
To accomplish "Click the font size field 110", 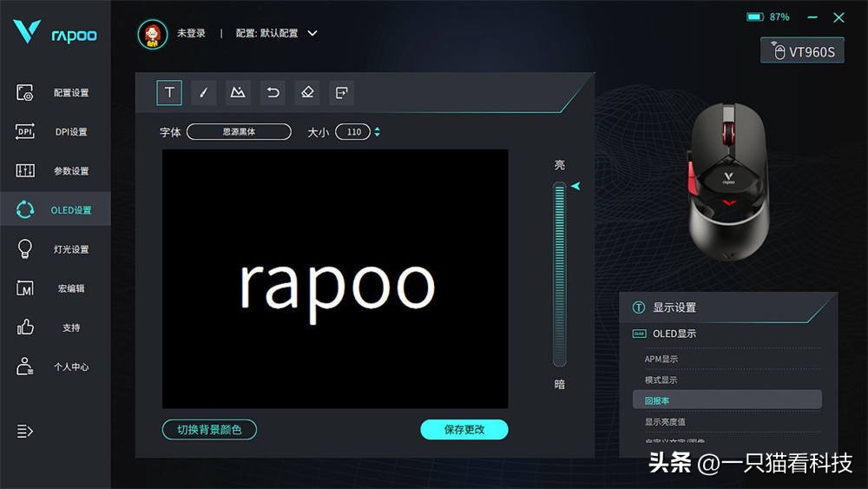I will pos(353,132).
